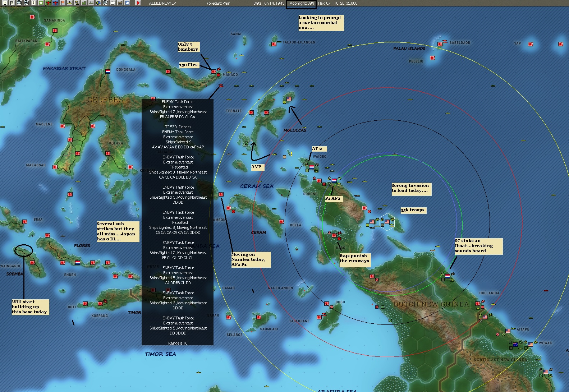
Task: Open the OP operations toolbar icon
Action: click(113, 3)
